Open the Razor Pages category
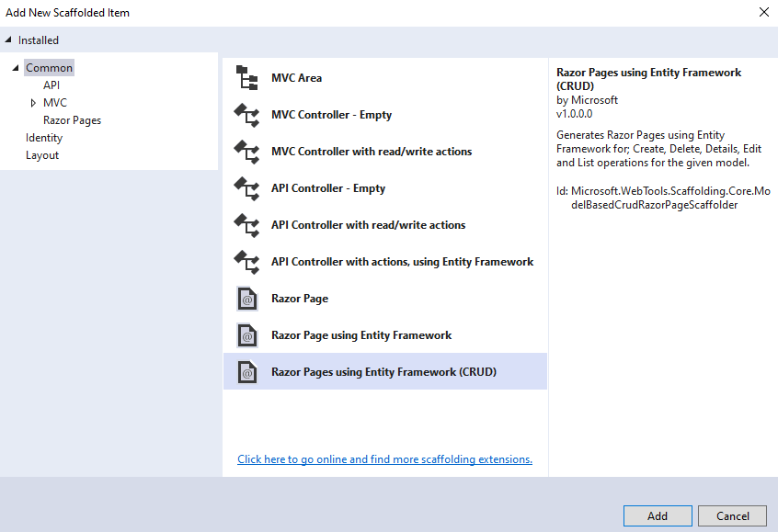 (72, 120)
